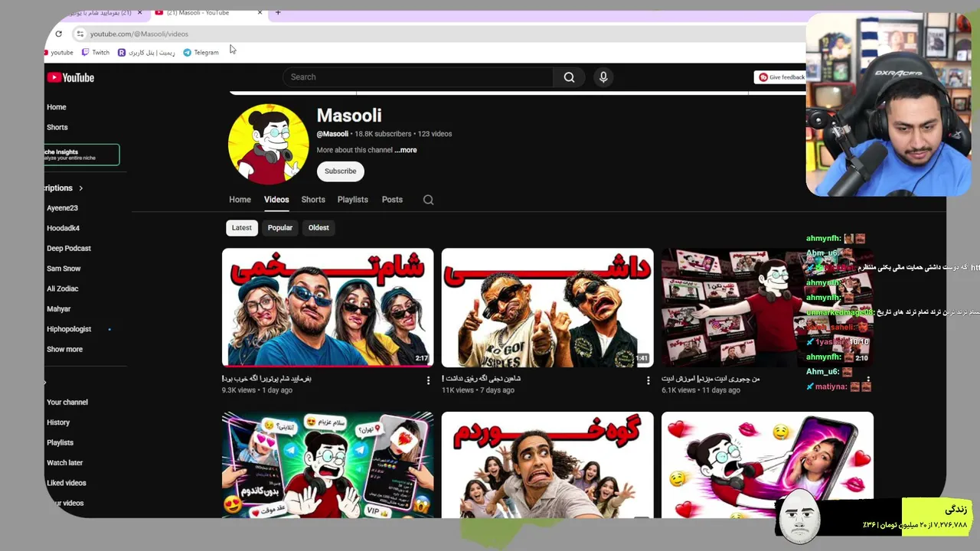Open the Ayeene23 subscription
The image size is (980, 551).
tap(62, 208)
